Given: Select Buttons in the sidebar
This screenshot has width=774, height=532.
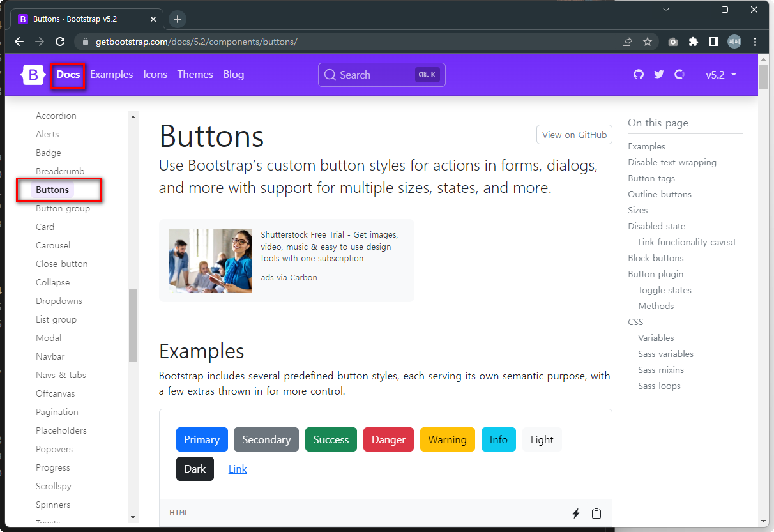Looking at the screenshot, I should point(52,190).
